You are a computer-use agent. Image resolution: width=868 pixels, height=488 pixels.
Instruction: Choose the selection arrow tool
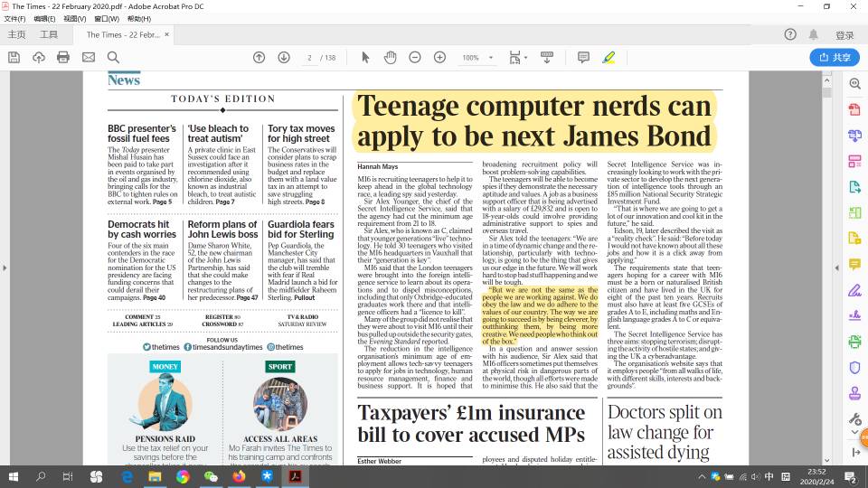(365, 57)
